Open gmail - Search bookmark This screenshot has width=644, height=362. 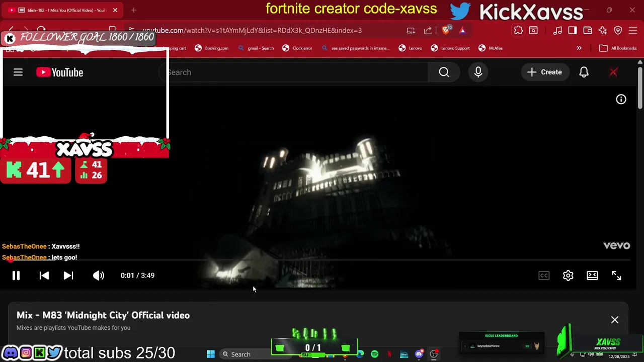[x=256, y=48]
